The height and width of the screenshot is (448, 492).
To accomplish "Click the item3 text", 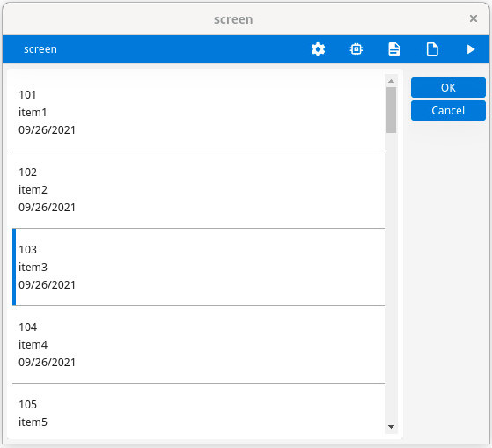I will pyautogui.click(x=33, y=268).
